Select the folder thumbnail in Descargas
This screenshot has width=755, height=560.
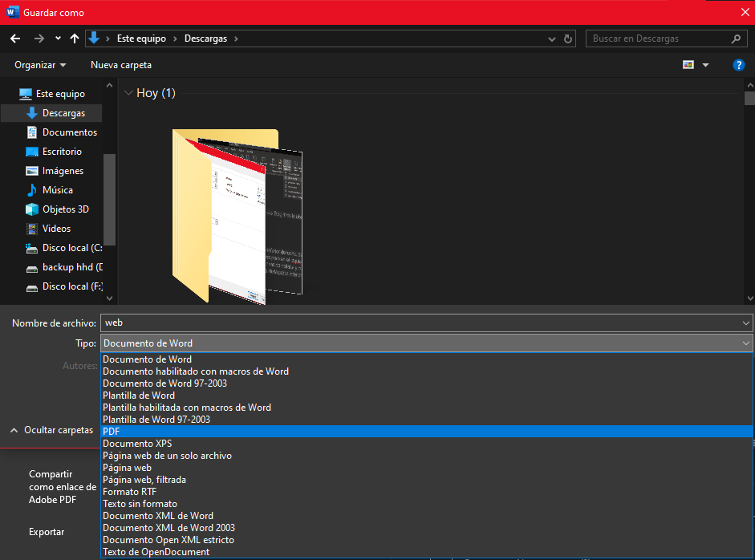(238, 217)
